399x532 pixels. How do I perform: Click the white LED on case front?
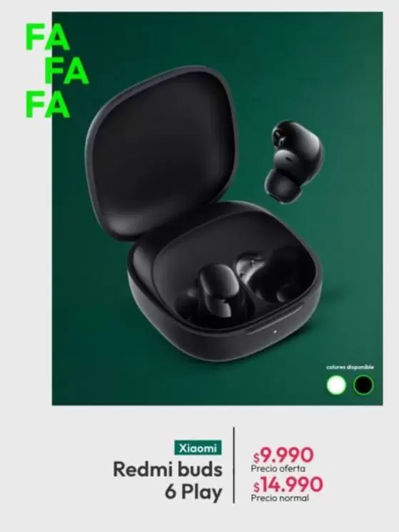[275, 332]
